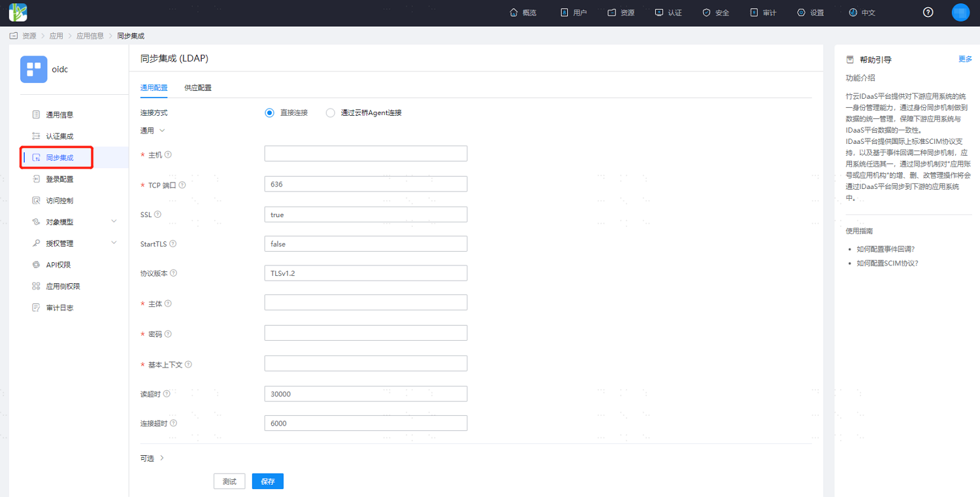Click the help icon next to 基本上下文
The width and height of the screenshot is (980, 497).
pyautogui.click(x=188, y=364)
